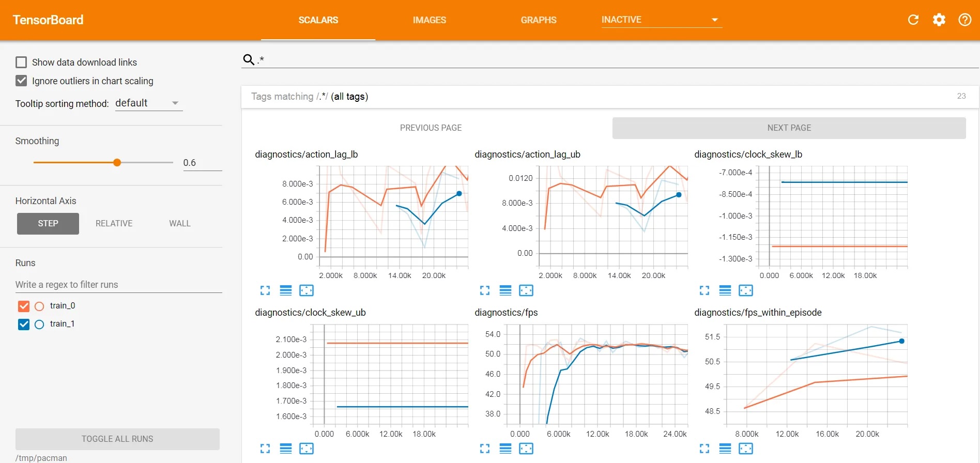Expand the action_lag_lb chart to full size

pyautogui.click(x=265, y=290)
